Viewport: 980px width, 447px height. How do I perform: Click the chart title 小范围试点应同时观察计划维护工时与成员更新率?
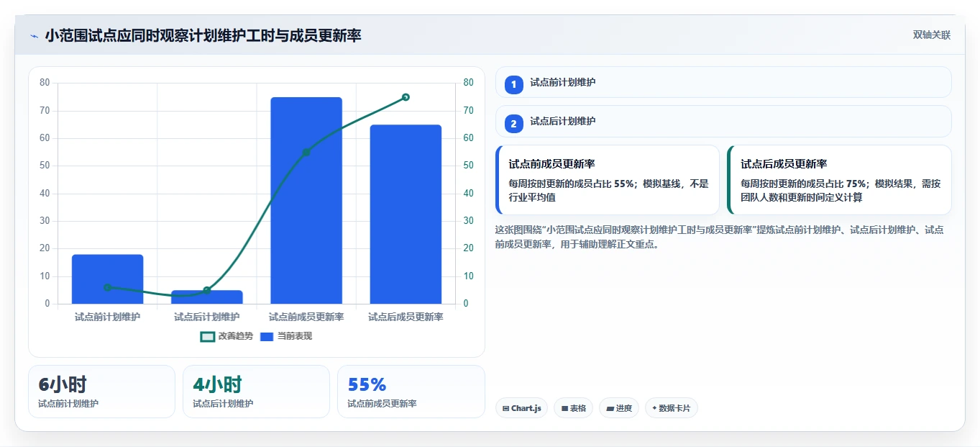tap(203, 35)
